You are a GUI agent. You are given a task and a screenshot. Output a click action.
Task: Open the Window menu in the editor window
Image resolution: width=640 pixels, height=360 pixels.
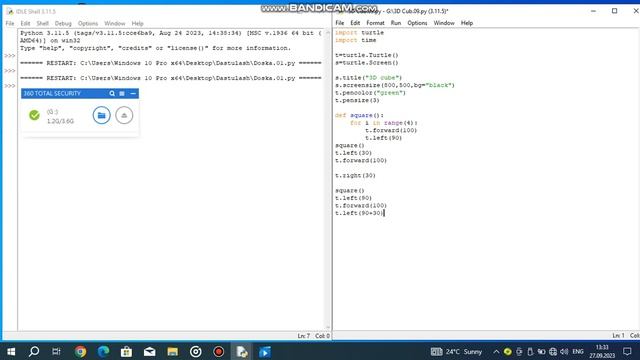coord(444,23)
